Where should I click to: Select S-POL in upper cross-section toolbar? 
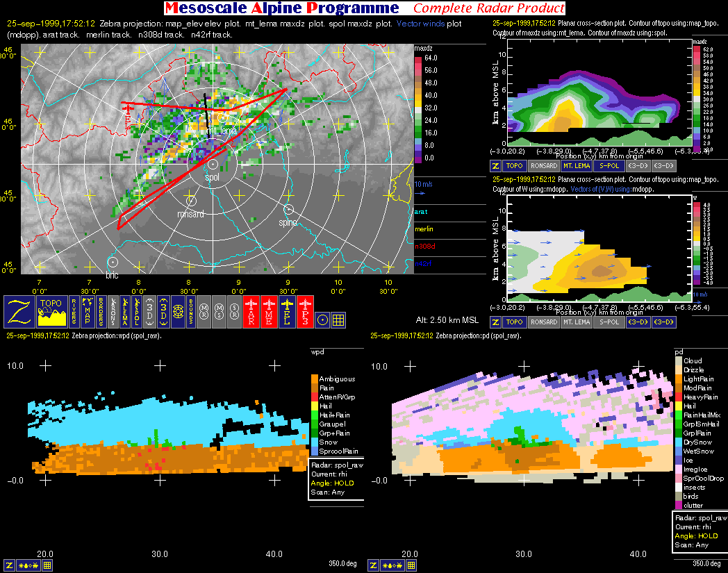tap(608, 166)
